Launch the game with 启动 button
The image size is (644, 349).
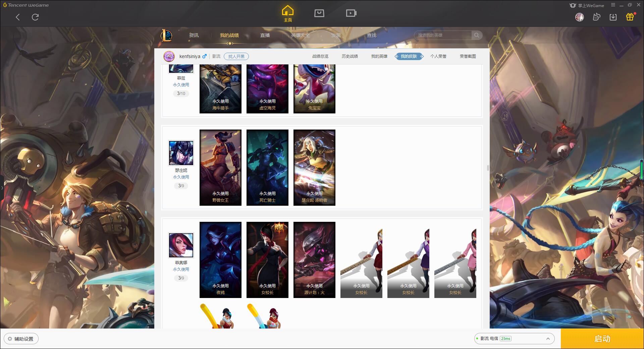[x=602, y=339]
